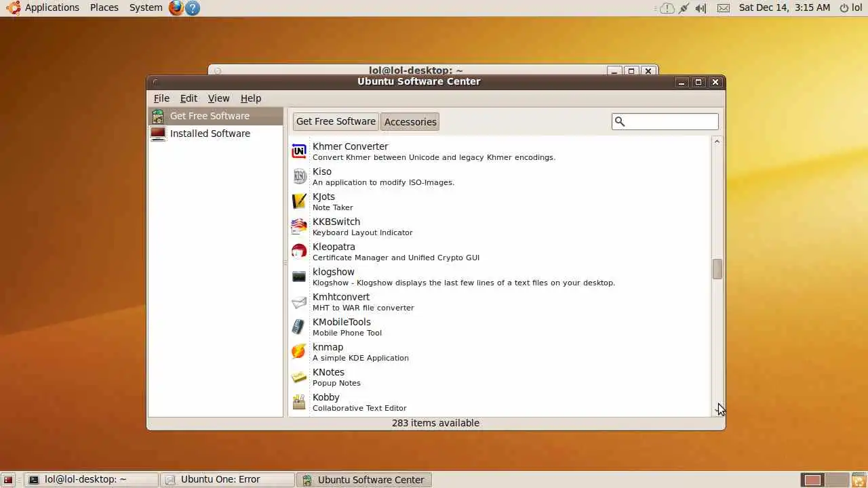
Task: Open the trash icon in bottom panel
Action: (x=859, y=480)
